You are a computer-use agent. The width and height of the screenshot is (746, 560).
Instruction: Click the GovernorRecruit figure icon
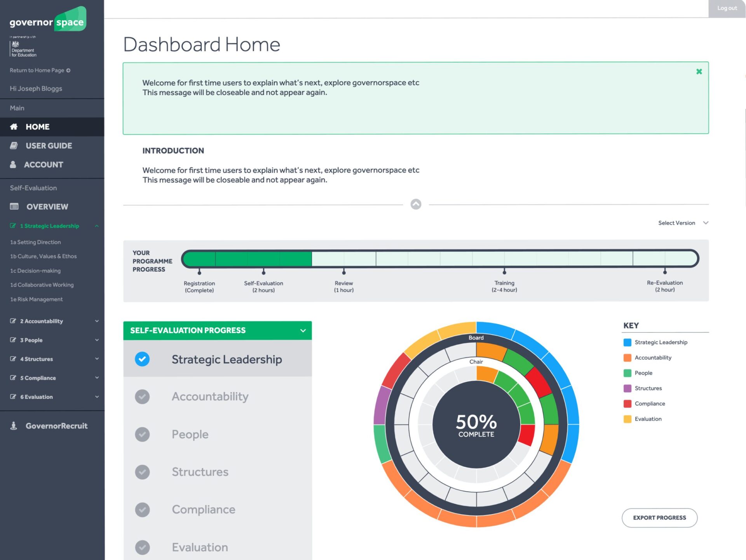(14, 426)
